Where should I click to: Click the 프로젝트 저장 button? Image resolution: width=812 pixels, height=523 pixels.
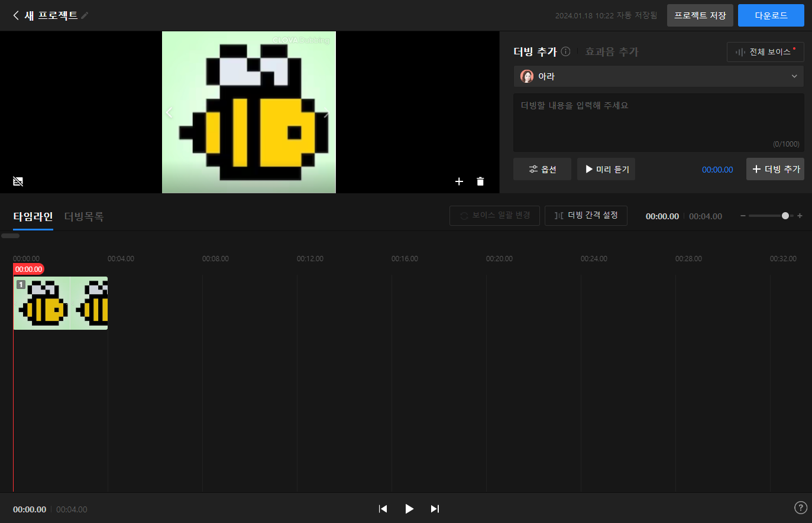(x=700, y=15)
